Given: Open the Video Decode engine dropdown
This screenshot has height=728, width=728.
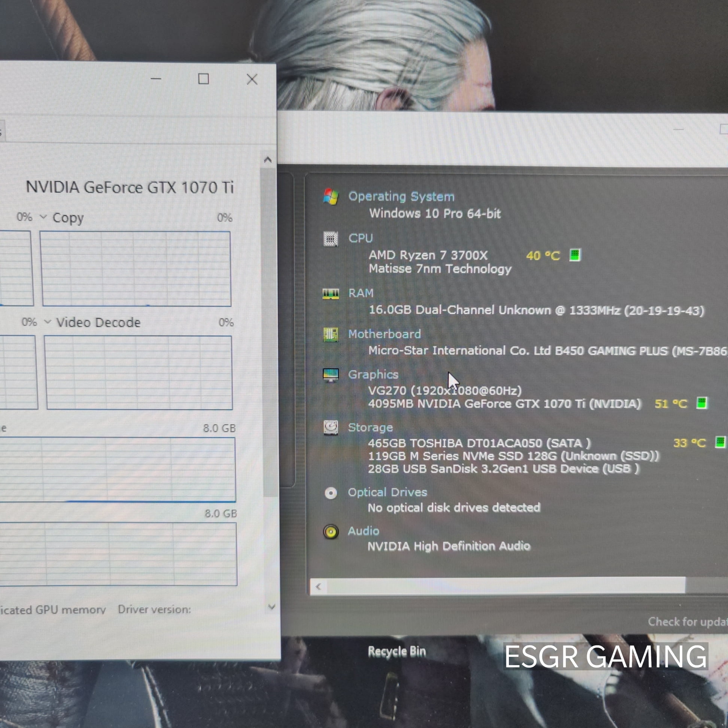Looking at the screenshot, I should click(x=48, y=322).
